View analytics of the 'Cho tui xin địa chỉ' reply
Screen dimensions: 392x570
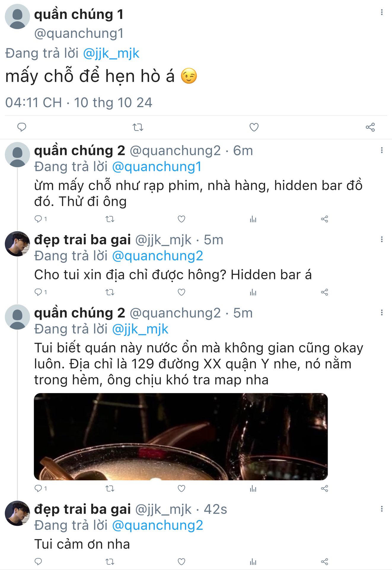pos(253,292)
